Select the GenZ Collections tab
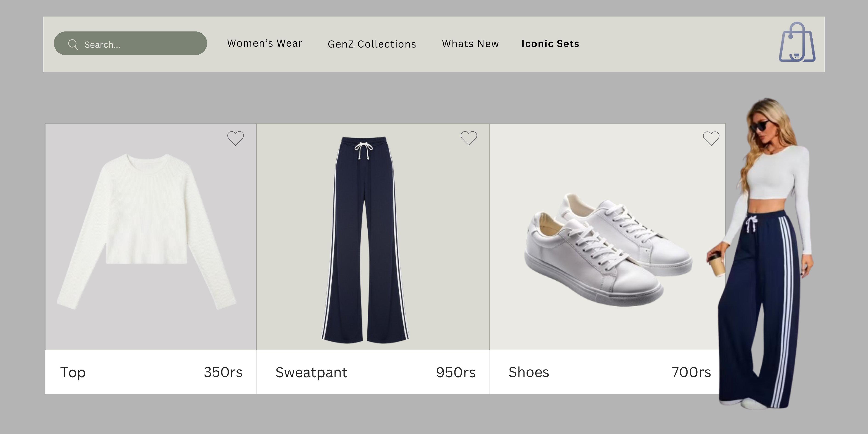The width and height of the screenshot is (868, 434). tap(372, 44)
